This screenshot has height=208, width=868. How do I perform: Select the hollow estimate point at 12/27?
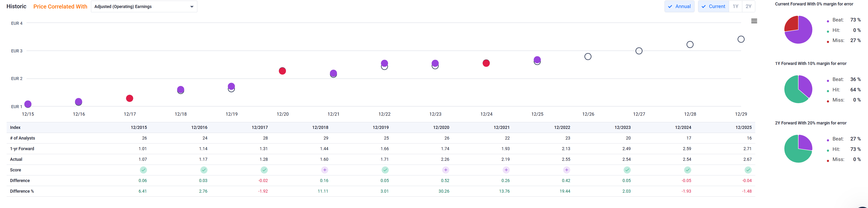[x=639, y=51]
